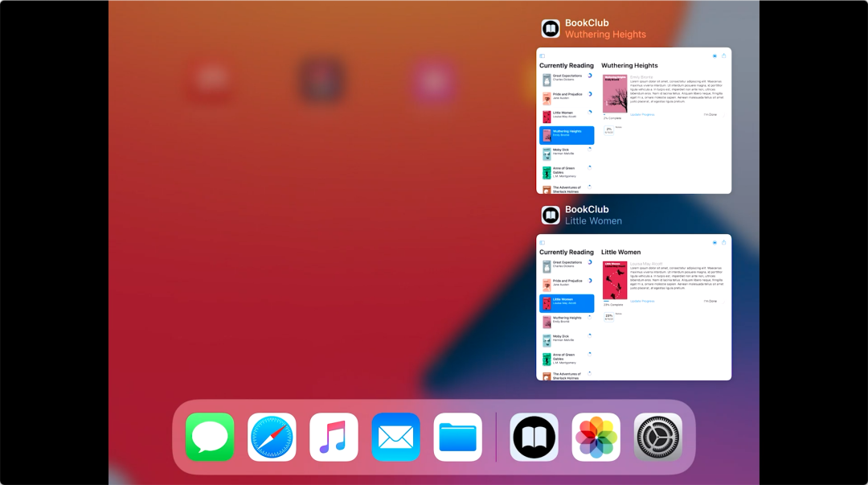Screen dimensions: 868x485
Task: Select highlighted Wuthering Heights row in top window
Action: point(567,135)
